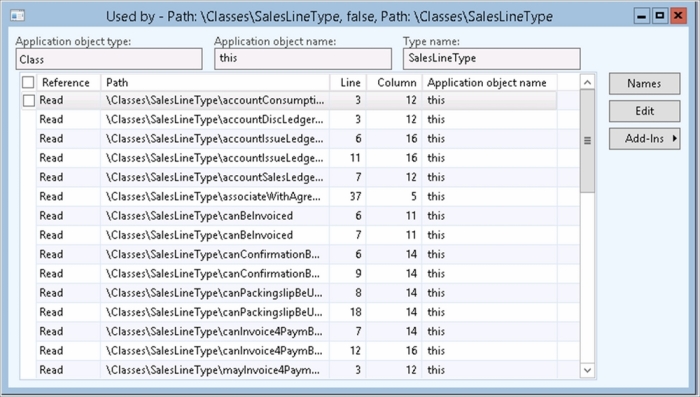This screenshot has width=700, height=397.
Task: Select the associateWithAgre... path cell
Action: tap(215, 196)
